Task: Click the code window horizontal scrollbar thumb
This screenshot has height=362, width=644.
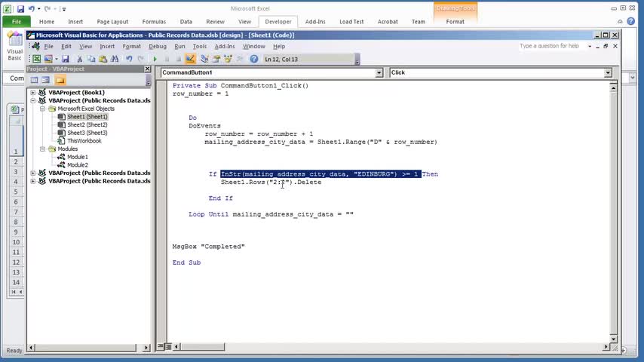Action: (x=203, y=347)
